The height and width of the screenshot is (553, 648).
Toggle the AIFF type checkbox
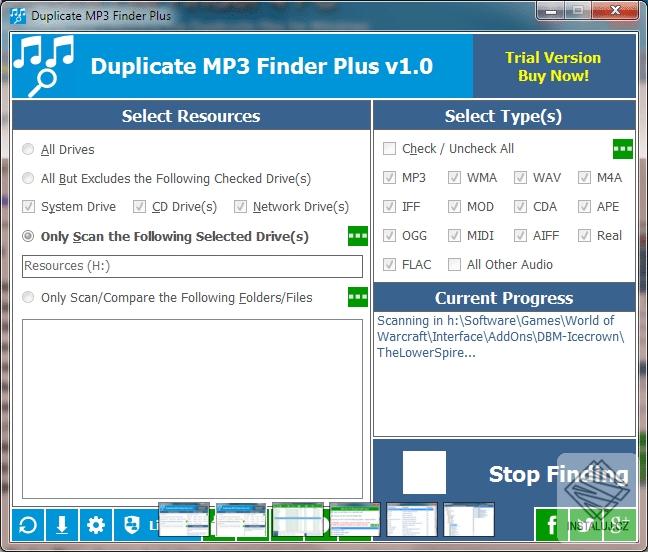pos(520,236)
